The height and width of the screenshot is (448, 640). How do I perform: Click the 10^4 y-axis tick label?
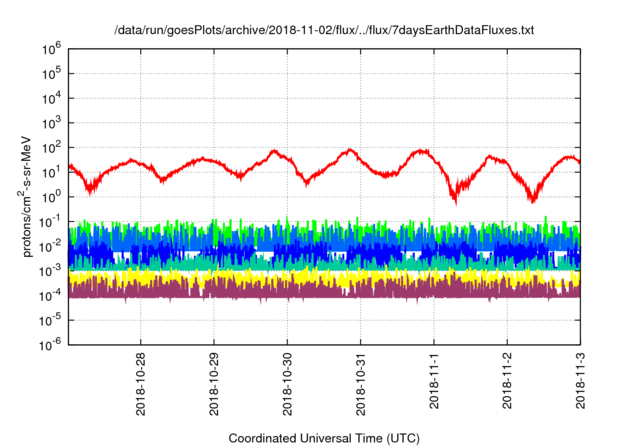click(x=51, y=98)
